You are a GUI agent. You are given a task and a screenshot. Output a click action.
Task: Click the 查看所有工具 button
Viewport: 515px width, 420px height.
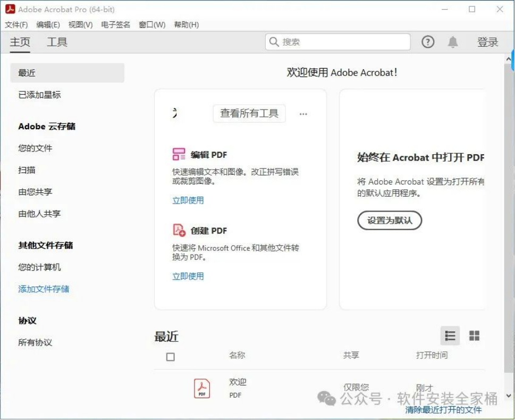[249, 113]
